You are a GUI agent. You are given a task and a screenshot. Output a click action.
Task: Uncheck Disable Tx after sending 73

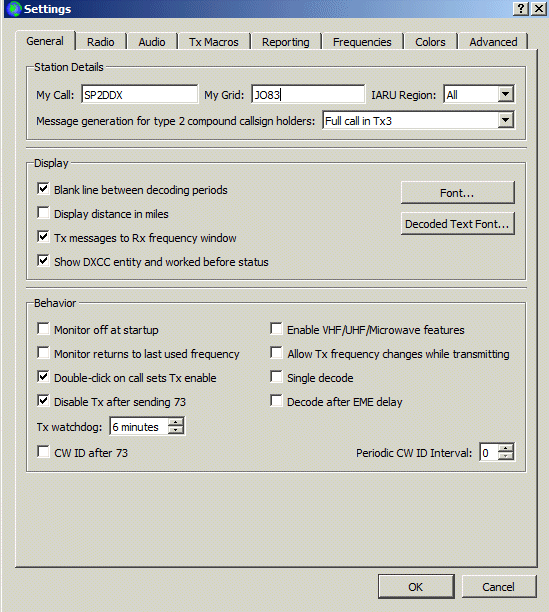43,401
